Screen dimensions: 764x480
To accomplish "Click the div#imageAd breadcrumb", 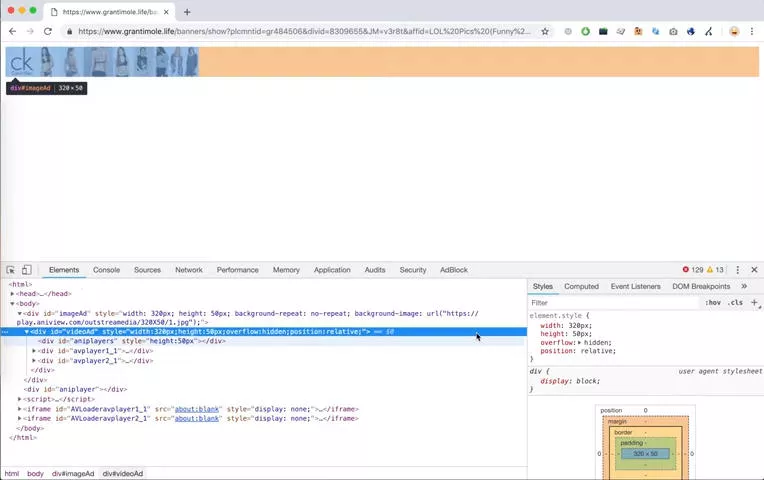I will (73, 473).
